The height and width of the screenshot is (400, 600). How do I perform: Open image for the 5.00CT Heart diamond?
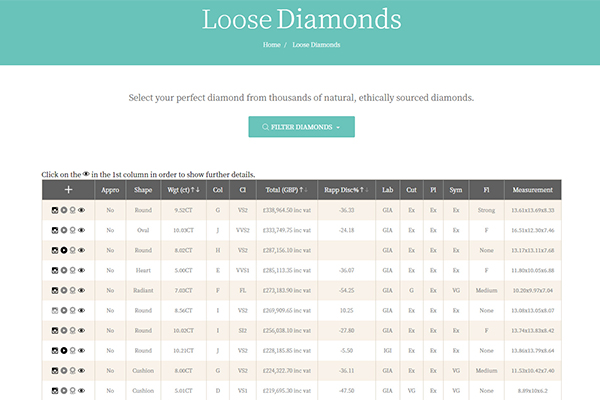coord(55,270)
